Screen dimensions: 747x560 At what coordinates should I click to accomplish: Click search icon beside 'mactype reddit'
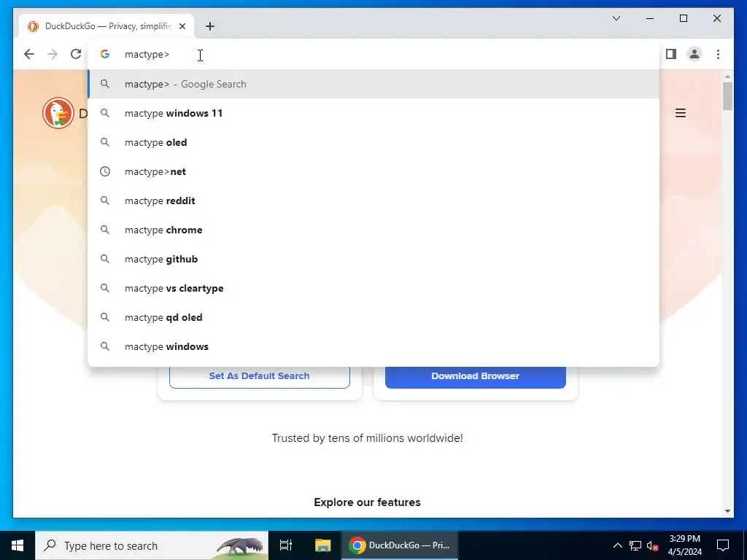[x=105, y=201]
